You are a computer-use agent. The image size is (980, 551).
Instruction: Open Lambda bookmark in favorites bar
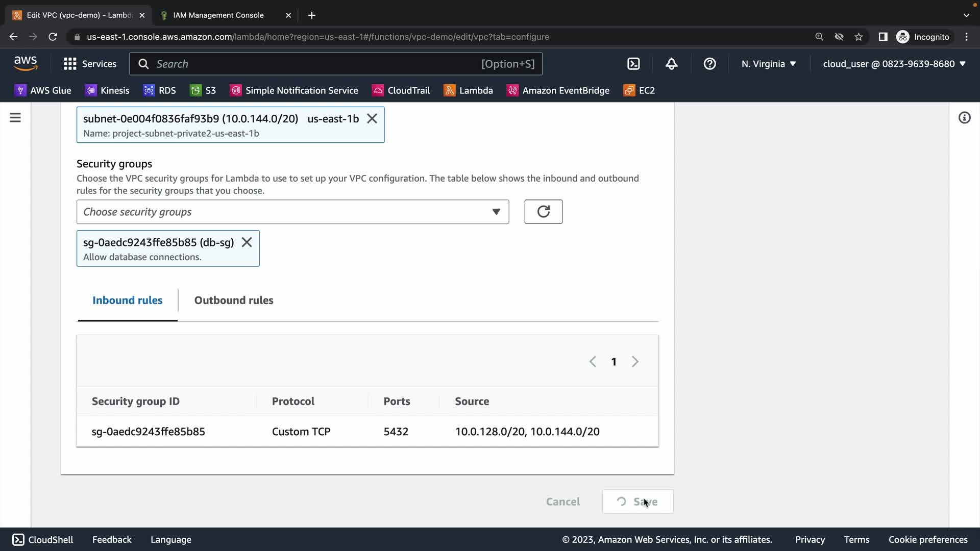click(468, 90)
